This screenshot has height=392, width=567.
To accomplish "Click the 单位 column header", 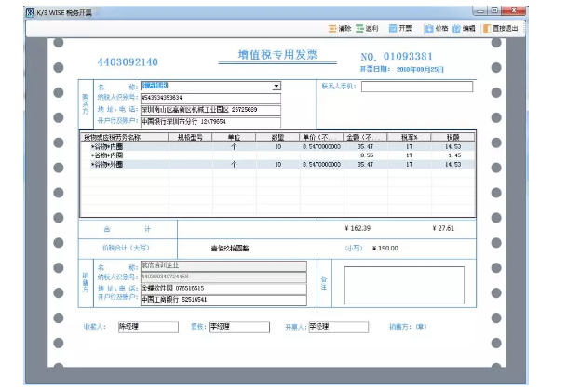I will point(234,137).
